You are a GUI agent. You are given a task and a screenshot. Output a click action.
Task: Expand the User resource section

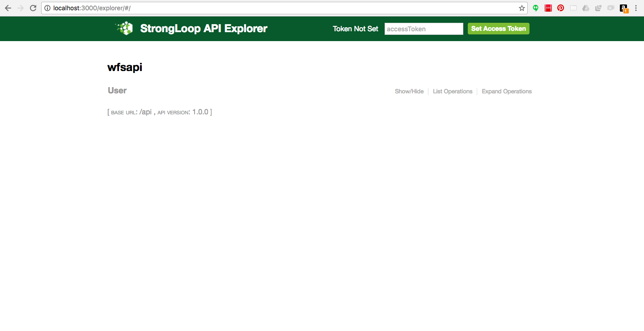pyautogui.click(x=117, y=91)
